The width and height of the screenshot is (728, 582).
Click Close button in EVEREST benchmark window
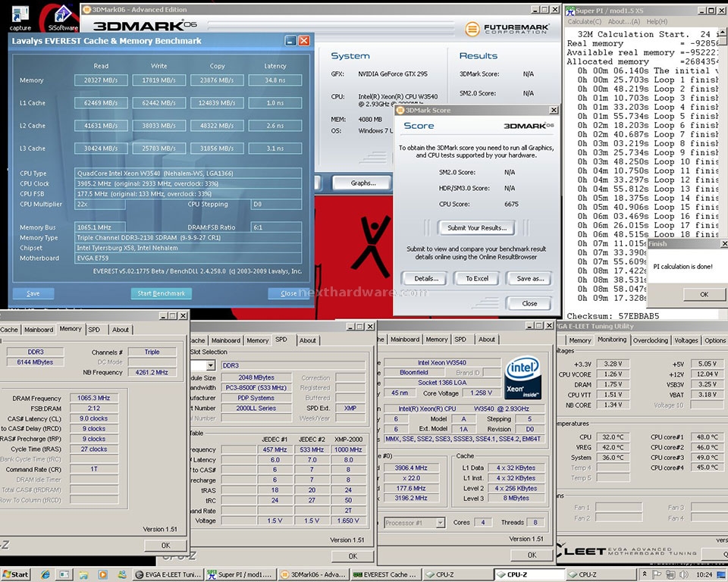tap(288, 293)
